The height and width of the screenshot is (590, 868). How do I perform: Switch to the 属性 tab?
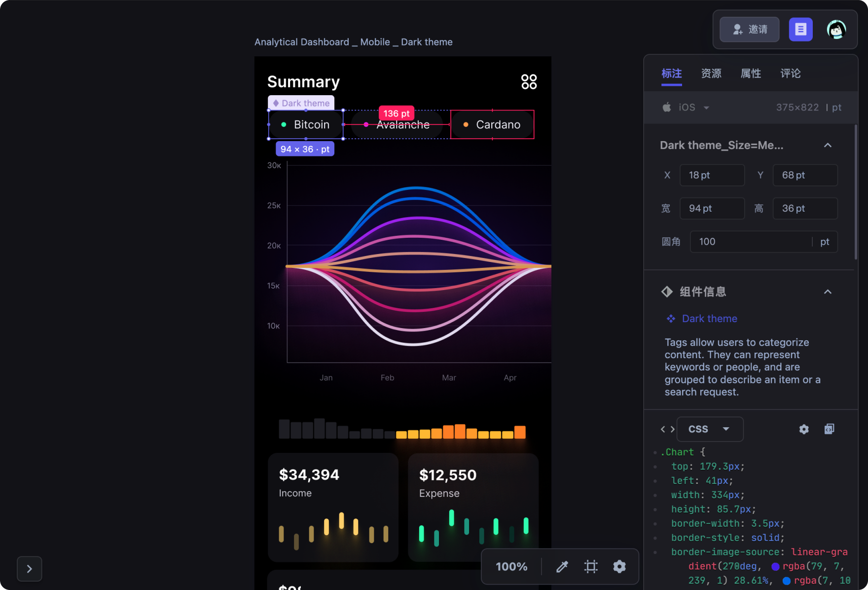[751, 74]
